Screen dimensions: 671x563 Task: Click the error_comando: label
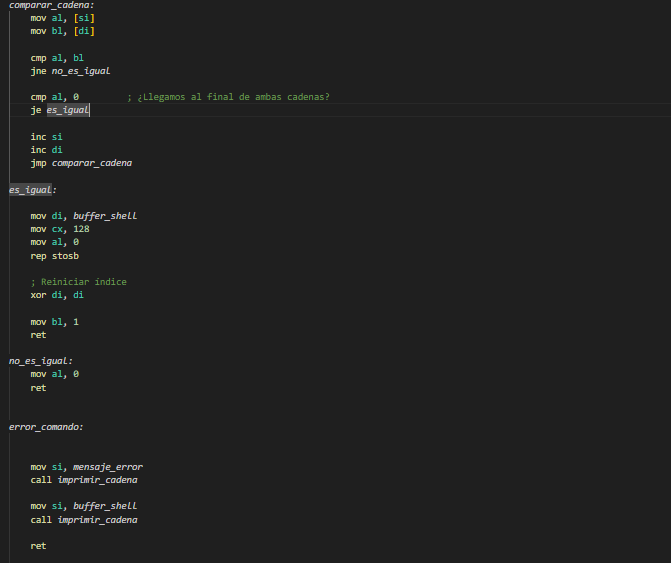pyautogui.click(x=45, y=426)
